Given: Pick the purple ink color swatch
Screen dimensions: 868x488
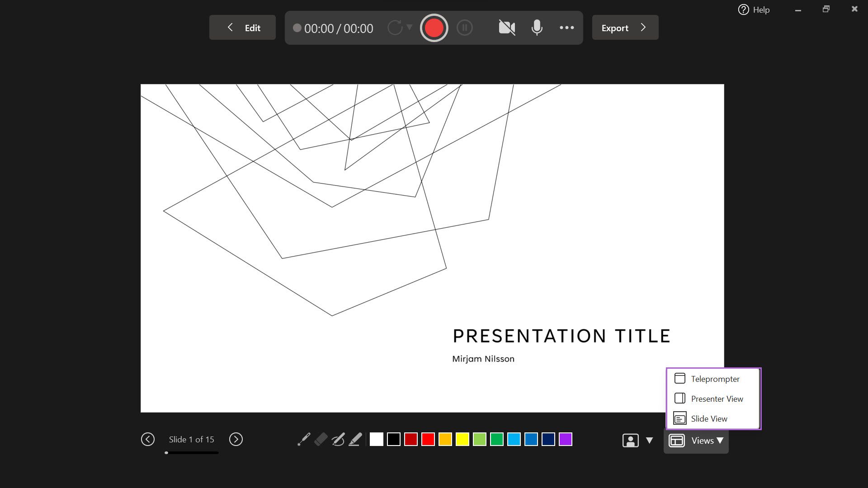Looking at the screenshot, I should pos(566,439).
